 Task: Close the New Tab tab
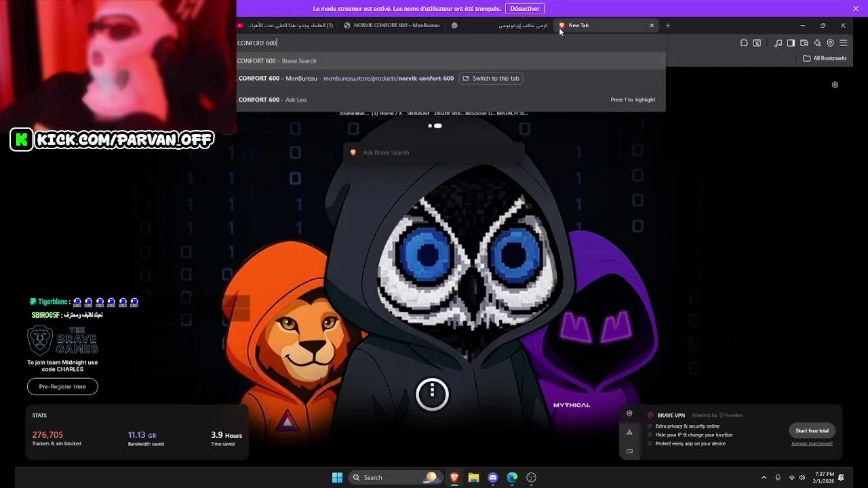pyautogui.click(x=652, y=25)
